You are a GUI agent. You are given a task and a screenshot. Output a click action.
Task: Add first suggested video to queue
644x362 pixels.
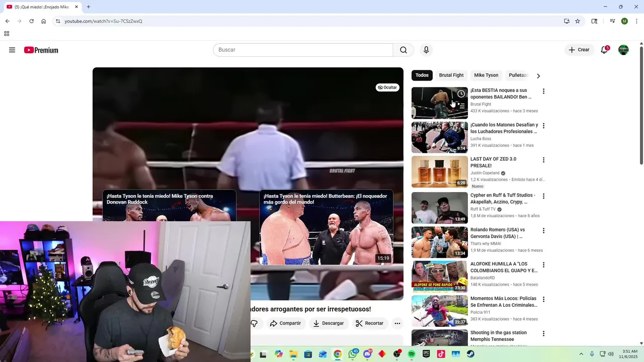click(461, 106)
